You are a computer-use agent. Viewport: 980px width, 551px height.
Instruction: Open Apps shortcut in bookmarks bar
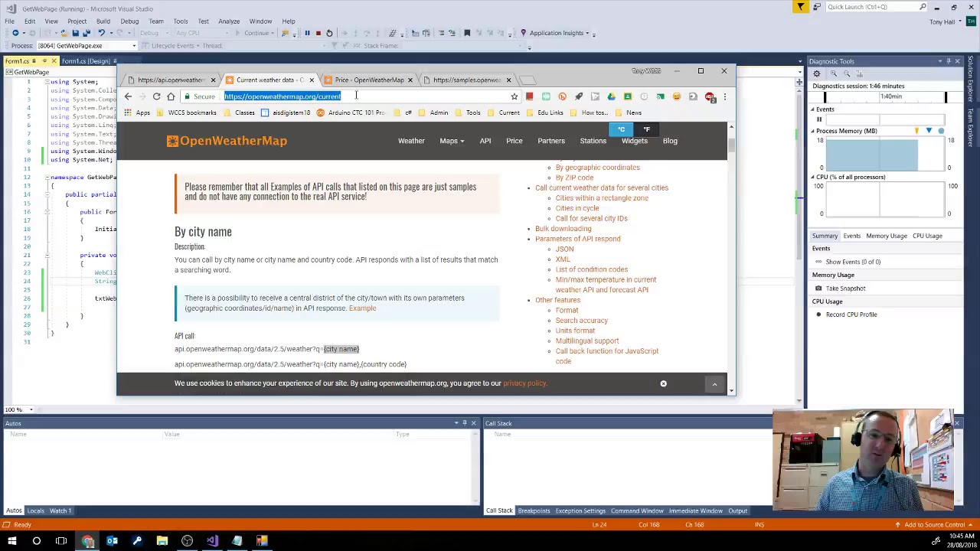coord(136,112)
